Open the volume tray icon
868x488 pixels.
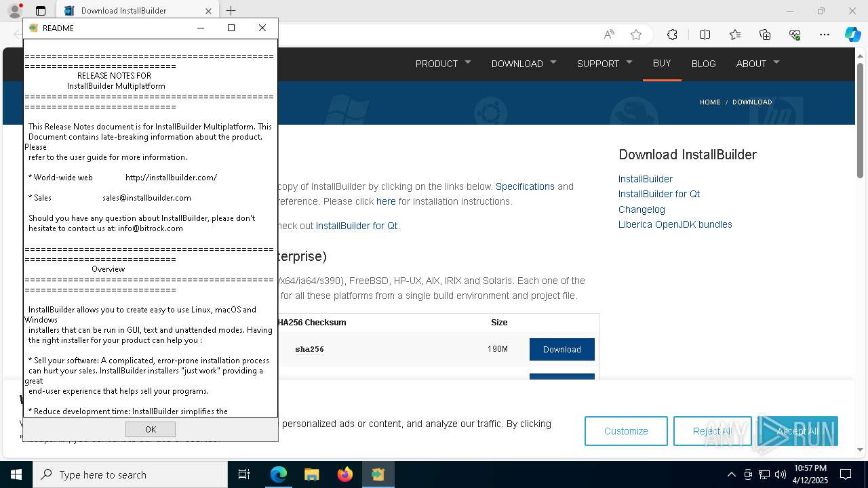(x=781, y=474)
